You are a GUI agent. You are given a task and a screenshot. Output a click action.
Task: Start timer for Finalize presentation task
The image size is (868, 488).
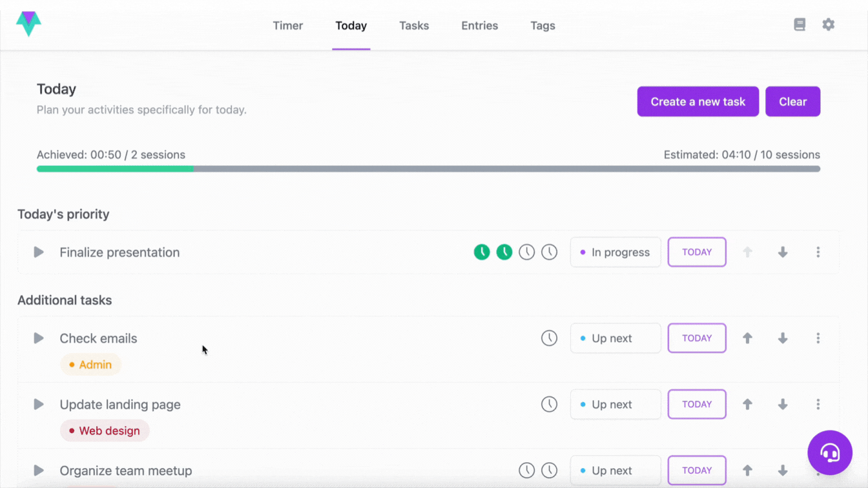point(39,252)
